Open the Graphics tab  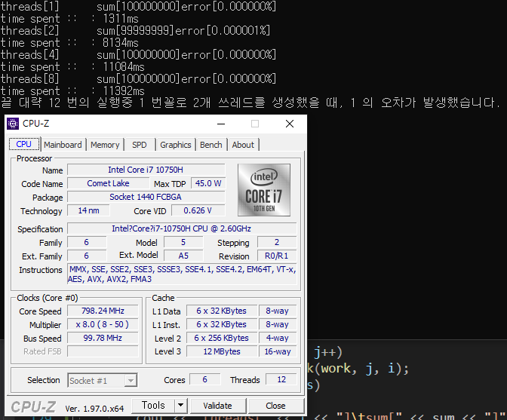pos(176,145)
